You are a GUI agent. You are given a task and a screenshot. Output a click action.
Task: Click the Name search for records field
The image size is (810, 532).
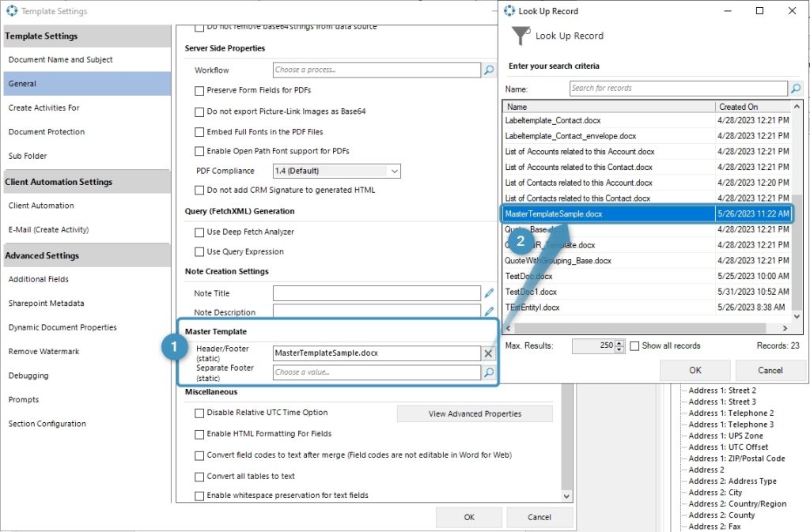679,89
